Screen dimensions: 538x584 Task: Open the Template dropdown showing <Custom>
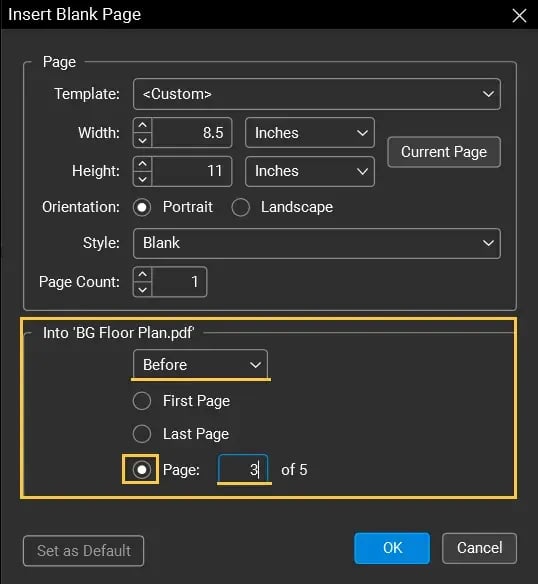[x=317, y=94]
